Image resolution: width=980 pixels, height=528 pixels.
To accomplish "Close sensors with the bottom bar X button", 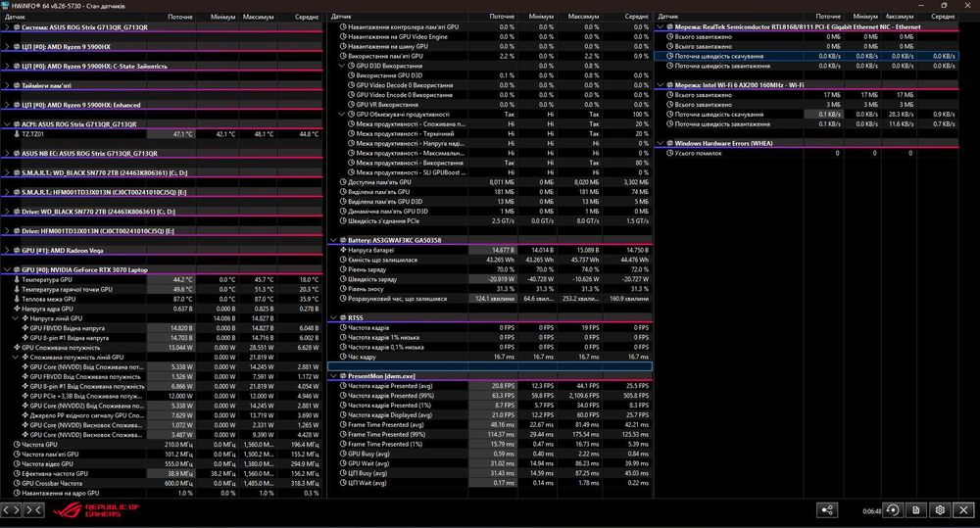I will 963,510.
